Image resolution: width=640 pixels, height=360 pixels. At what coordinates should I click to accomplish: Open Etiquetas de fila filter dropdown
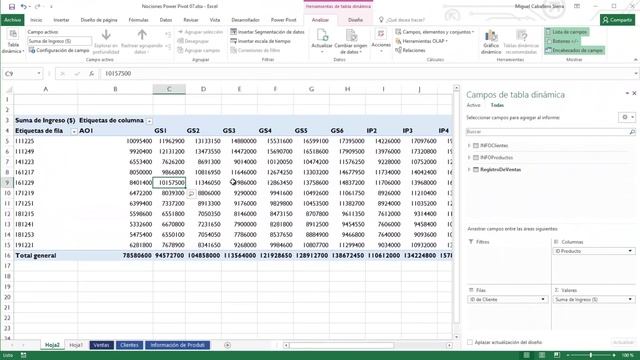(x=74, y=131)
